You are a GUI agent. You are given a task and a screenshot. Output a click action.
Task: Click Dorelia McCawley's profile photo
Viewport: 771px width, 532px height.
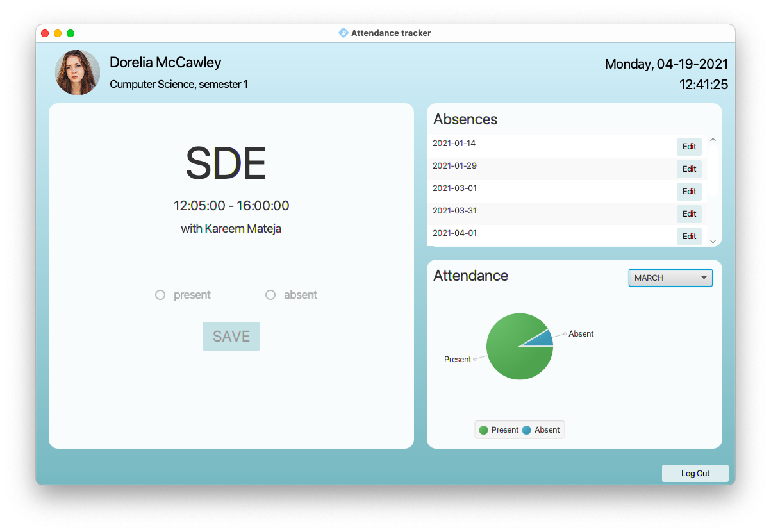78,72
